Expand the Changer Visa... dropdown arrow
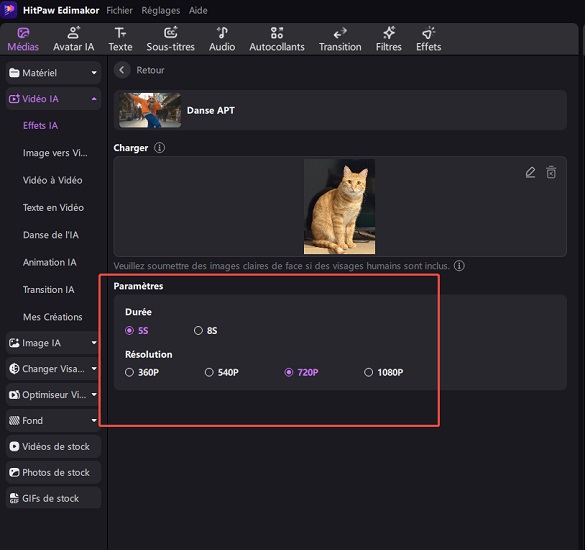 tap(94, 369)
